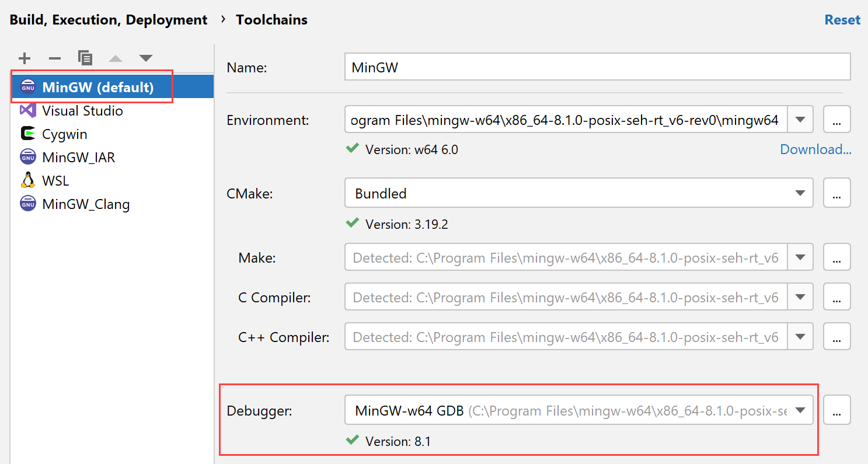Open the Environment dropdown

800,119
